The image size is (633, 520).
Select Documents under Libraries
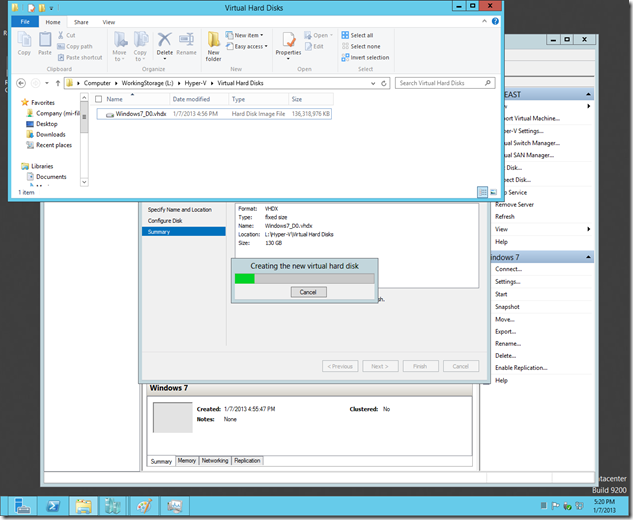point(51,177)
